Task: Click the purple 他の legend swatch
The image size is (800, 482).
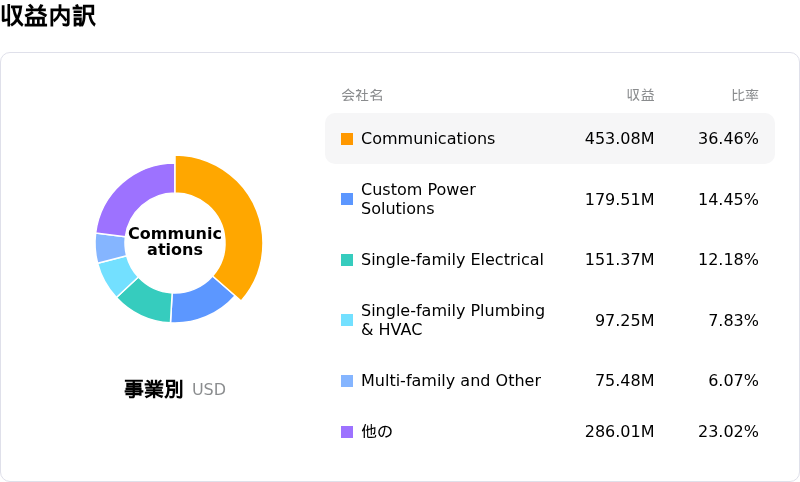Action: 347,432
